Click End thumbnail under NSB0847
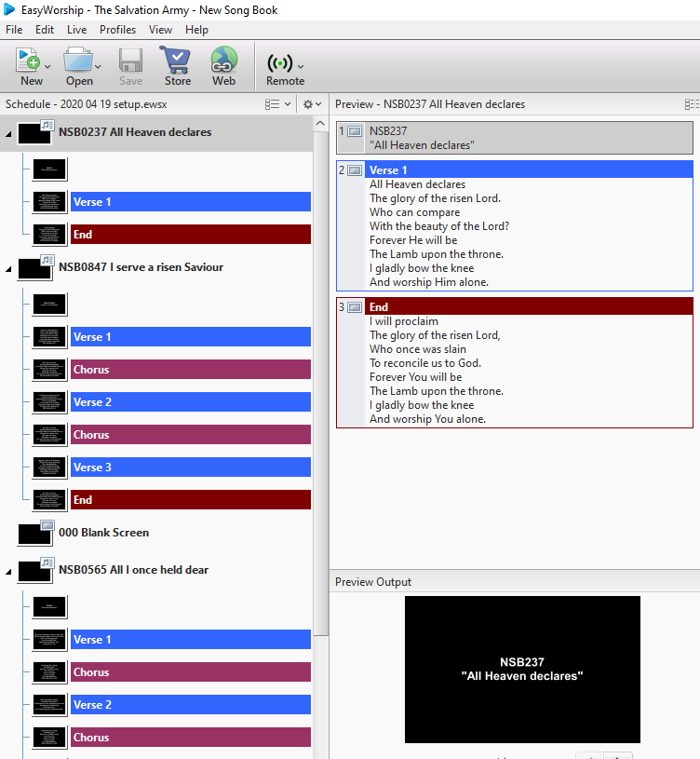 click(49, 500)
